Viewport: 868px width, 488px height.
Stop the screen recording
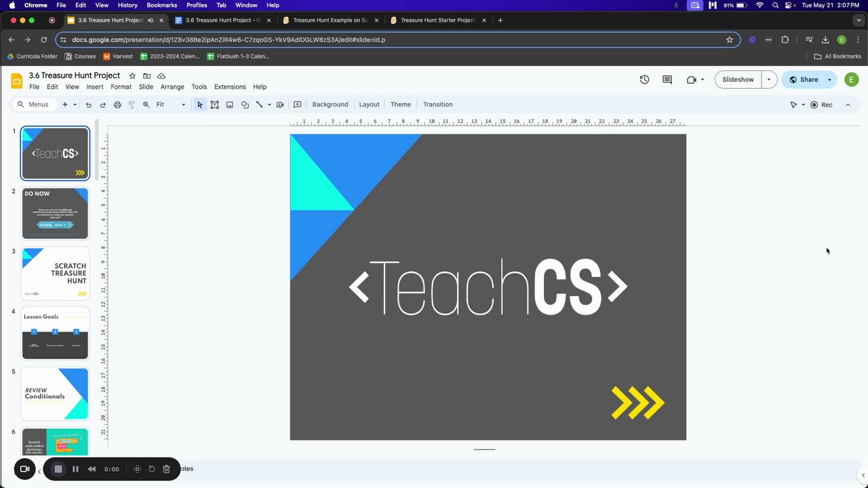(58, 469)
